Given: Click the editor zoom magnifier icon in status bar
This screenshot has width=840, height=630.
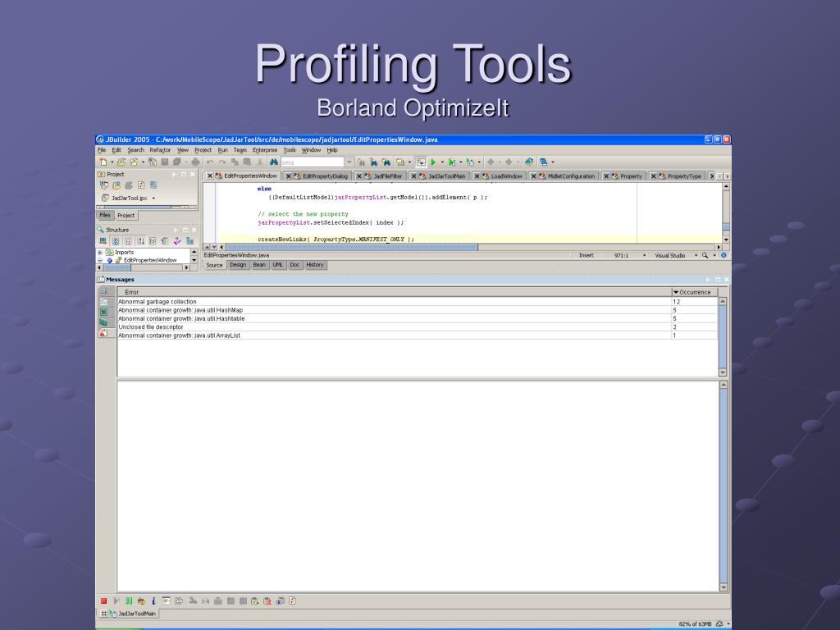Looking at the screenshot, I should tap(705, 256).
